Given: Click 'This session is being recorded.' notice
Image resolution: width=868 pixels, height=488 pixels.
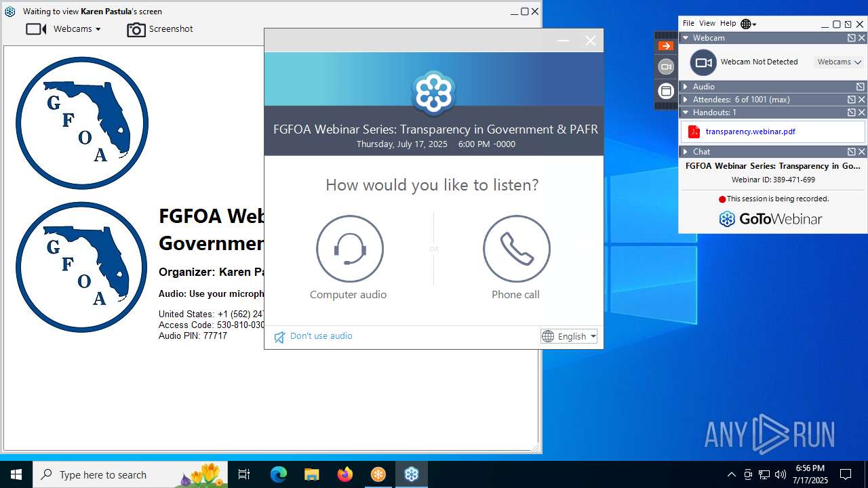Looking at the screenshot, I should pos(778,199).
